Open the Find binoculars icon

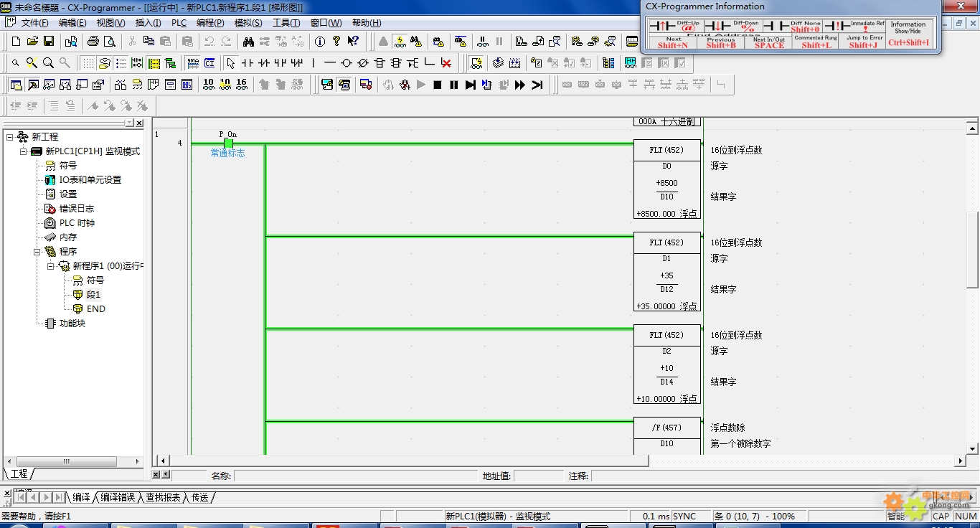pos(248,42)
